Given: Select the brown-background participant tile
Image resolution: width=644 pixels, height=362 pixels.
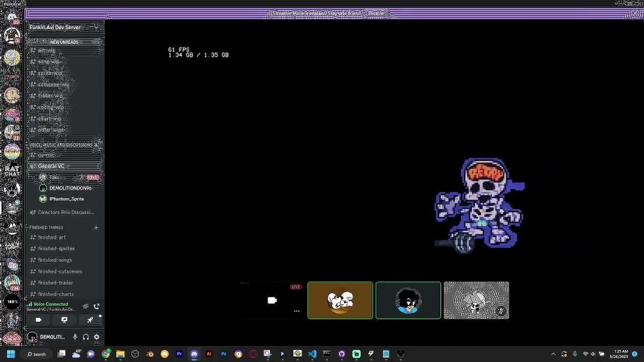Looking at the screenshot, I should [340, 301].
